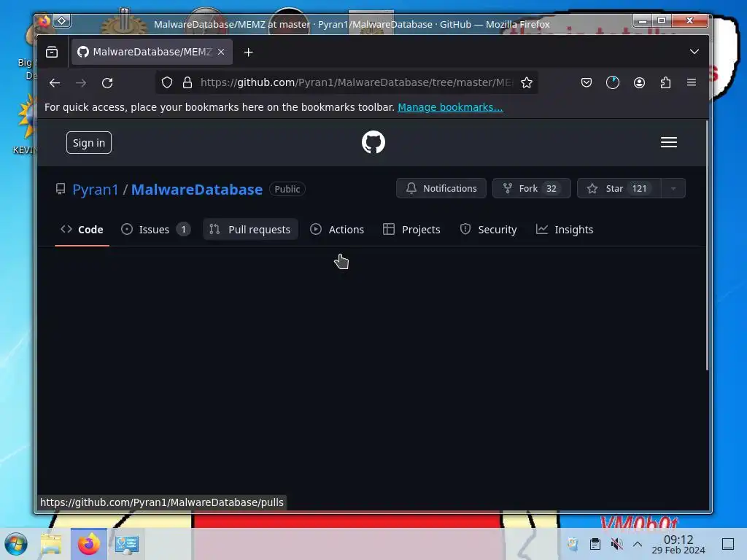Expand hidden system tray icons arrow
Viewport: 747px width, 560px height.
coord(638,544)
